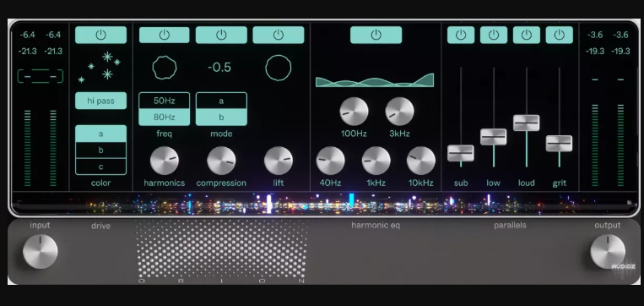
Task: Select color option a
Action: tap(100, 134)
